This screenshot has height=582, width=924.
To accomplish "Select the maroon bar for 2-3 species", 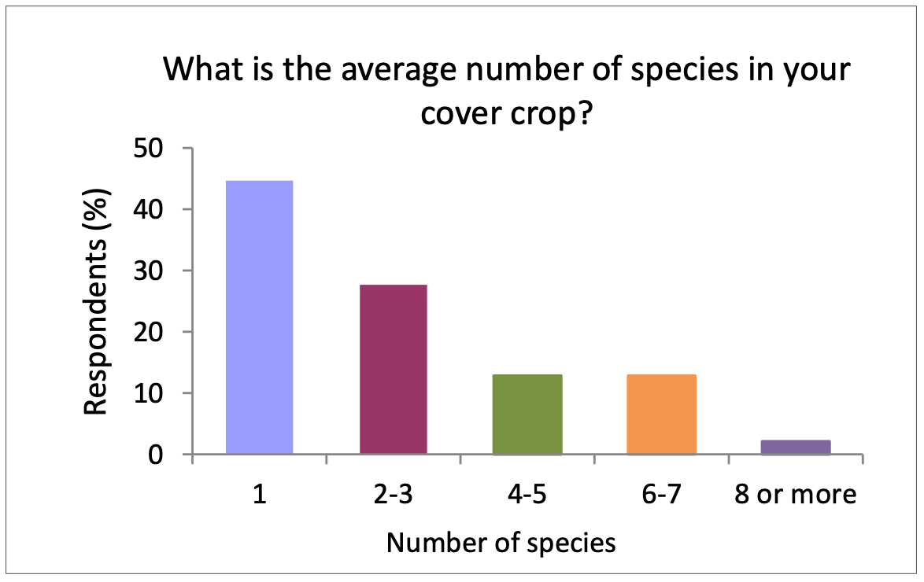I will point(393,370).
